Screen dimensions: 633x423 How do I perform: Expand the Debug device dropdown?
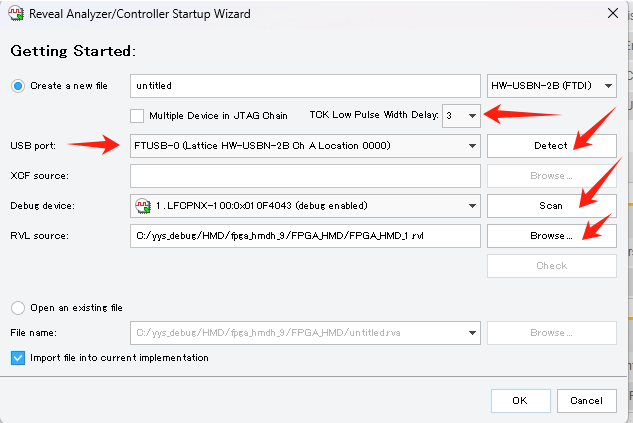305,206
